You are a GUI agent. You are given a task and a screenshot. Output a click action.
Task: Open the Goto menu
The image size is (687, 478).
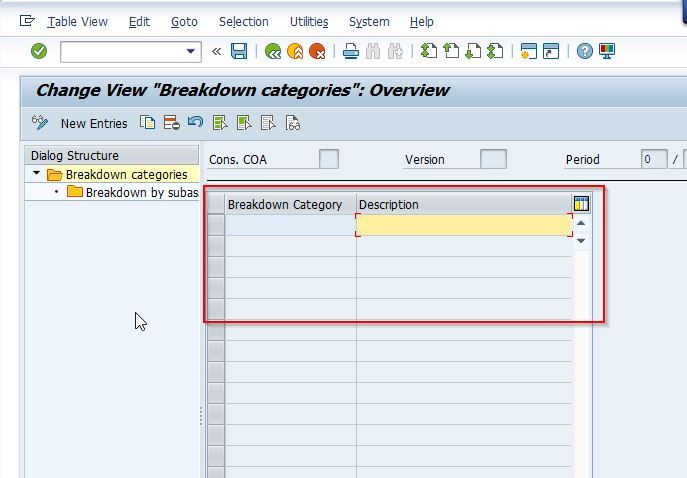click(184, 21)
